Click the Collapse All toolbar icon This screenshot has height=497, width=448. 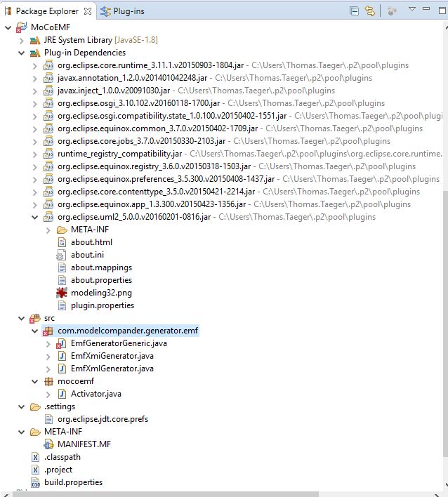click(354, 11)
